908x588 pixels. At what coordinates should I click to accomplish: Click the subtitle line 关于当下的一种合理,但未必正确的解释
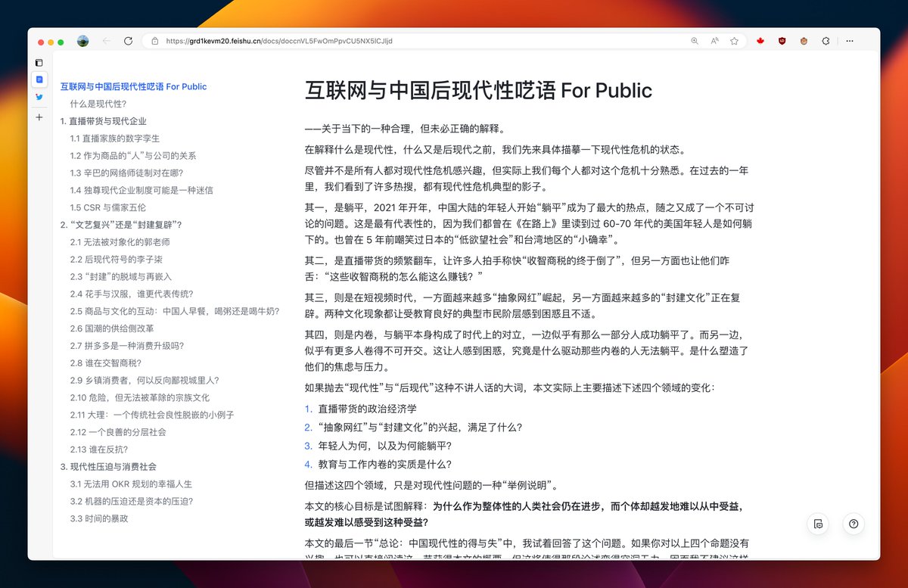tap(404, 129)
